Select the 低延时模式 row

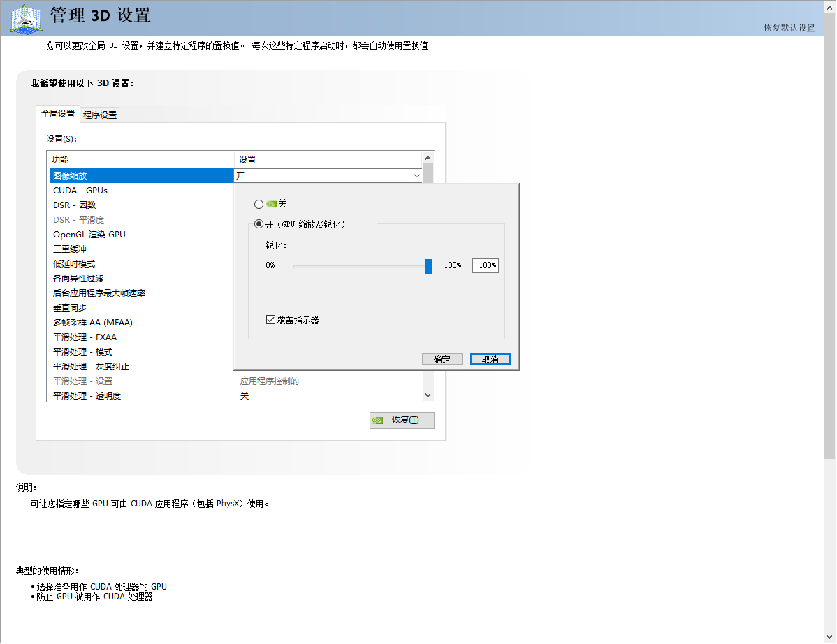coord(142,263)
